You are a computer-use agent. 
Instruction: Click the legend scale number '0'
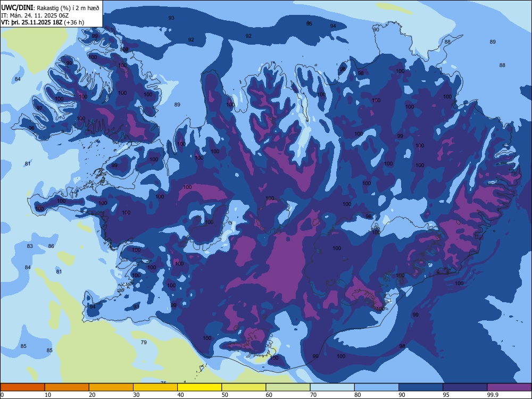click(x=2, y=395)
